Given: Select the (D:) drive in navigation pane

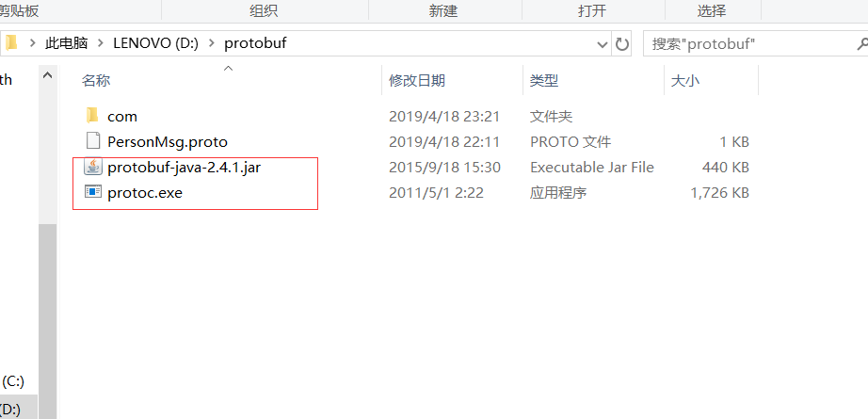Looking at the screenshot, I should tap(11, 410).
